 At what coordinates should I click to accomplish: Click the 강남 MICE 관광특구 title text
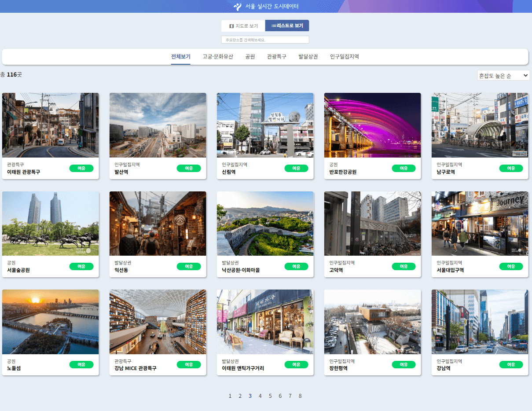click(136, 368)
